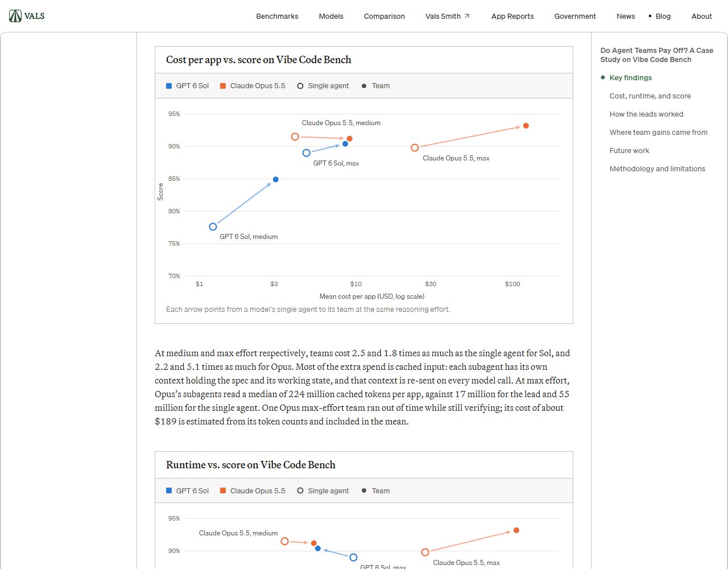Click the VALS logo in the header

pos(27,16)
